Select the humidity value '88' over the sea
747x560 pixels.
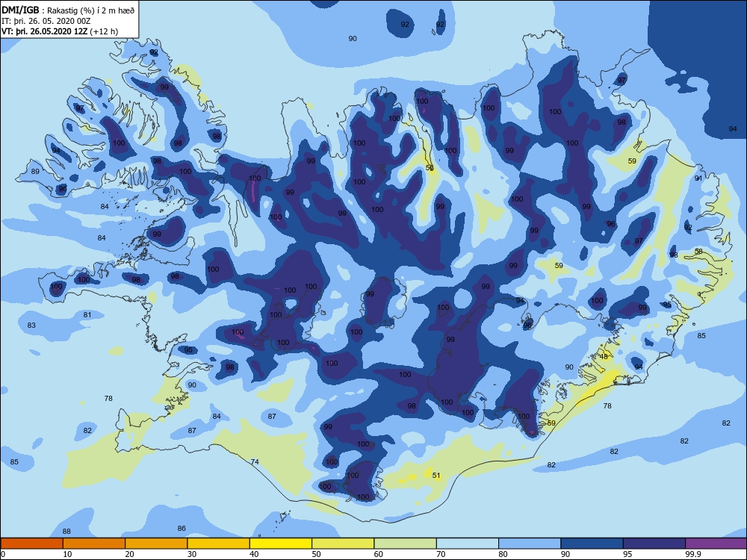[x=66, y=532]
